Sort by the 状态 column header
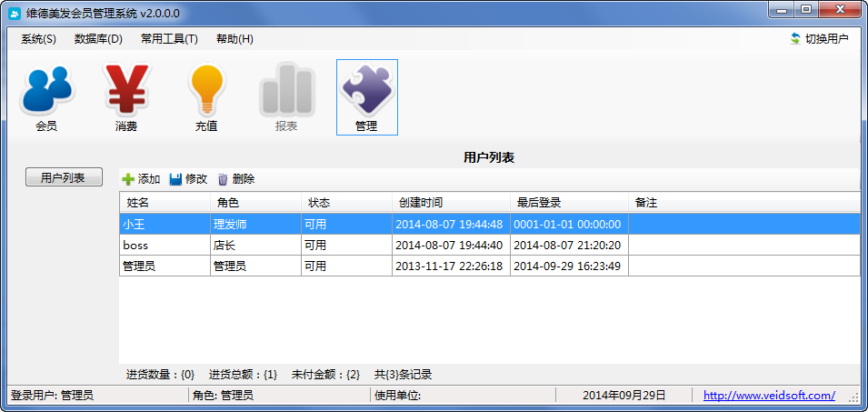 346,203
